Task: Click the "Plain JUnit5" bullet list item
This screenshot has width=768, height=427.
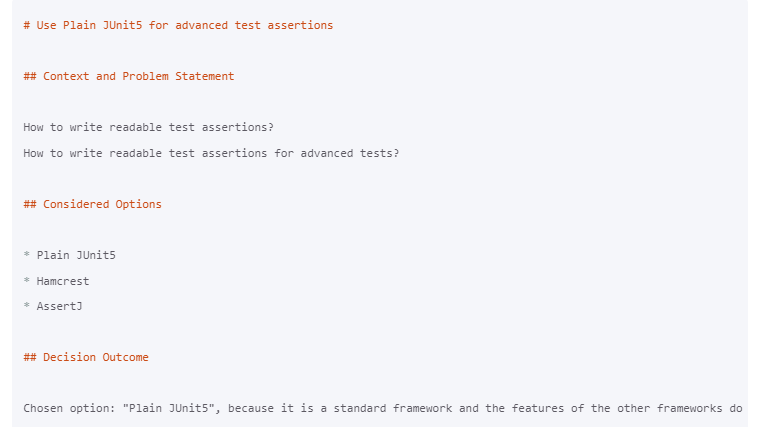Action: coord(76,255)
